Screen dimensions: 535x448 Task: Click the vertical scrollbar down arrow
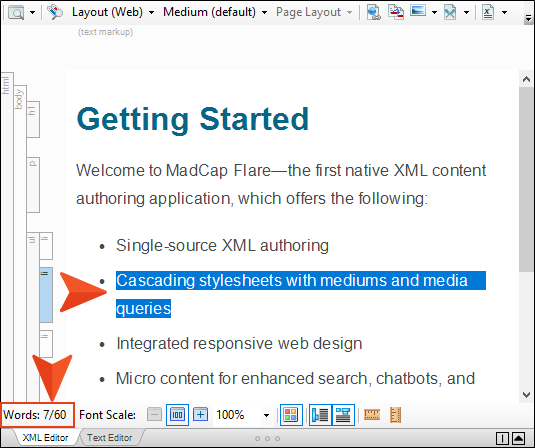(526, 395)
